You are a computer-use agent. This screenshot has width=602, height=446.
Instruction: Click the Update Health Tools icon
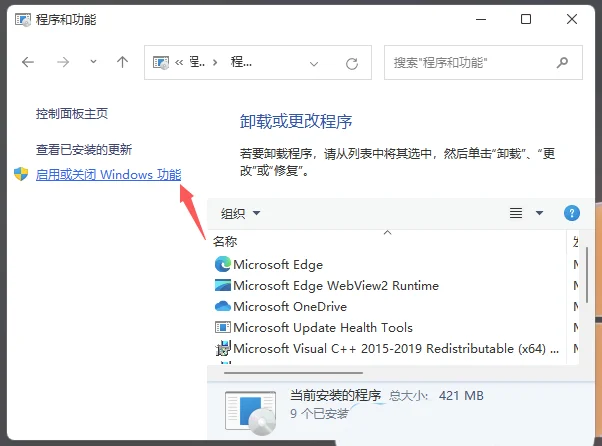(x=223, y=327)
